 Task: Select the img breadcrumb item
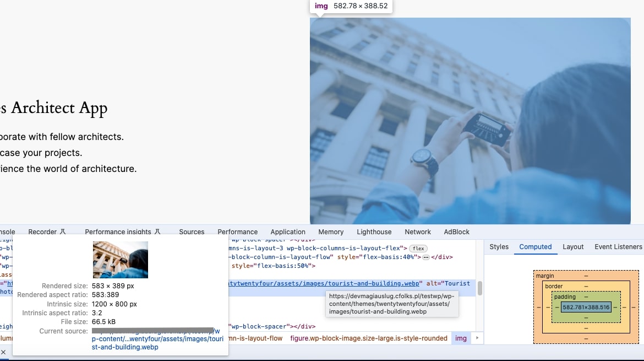tap(461, 338)
